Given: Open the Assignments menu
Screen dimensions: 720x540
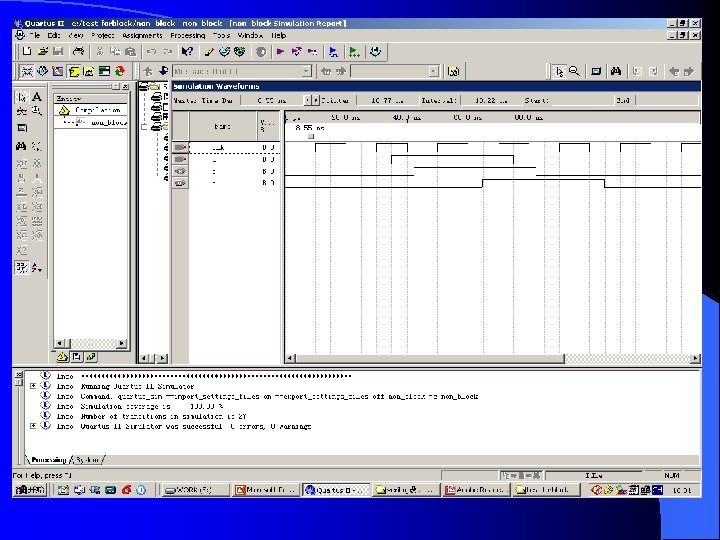Looking at the screenshot, I should [x=142, y=35].
